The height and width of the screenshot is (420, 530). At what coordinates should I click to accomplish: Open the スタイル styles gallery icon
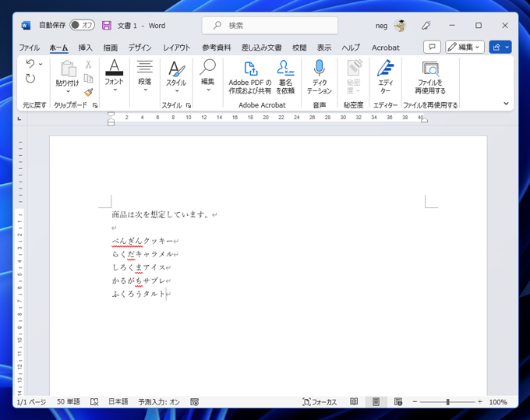176,69
